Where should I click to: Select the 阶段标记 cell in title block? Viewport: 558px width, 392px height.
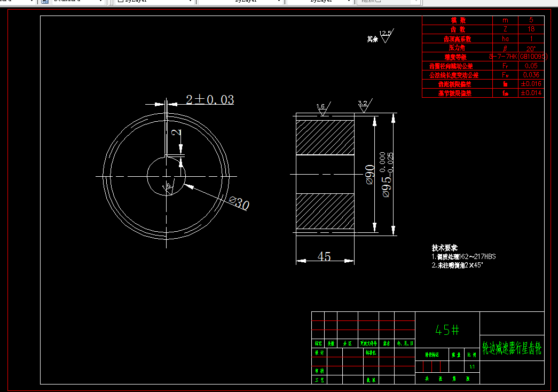click(x=431, y=355)
